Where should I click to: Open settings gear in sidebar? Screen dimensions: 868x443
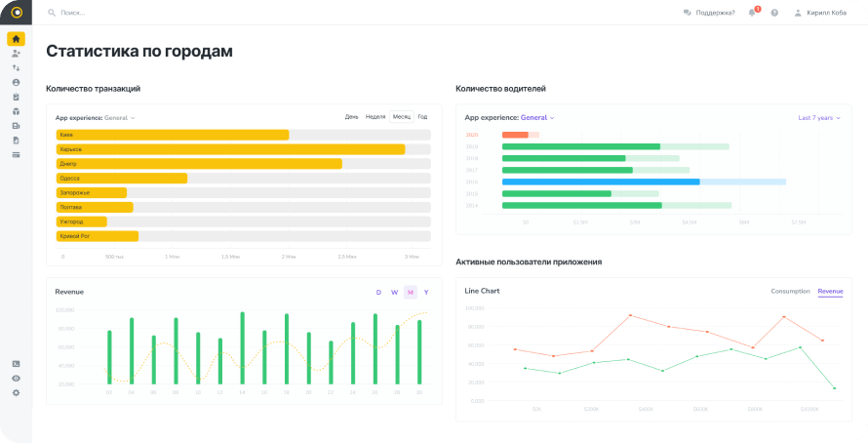[x=16, y=392]
